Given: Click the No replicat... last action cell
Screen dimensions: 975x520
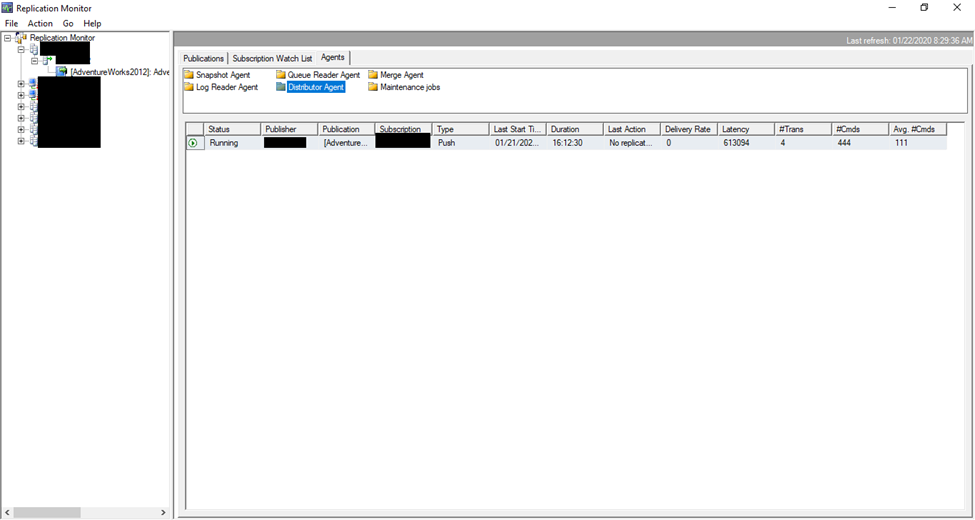Looking at the screenshot, I should tap(631, 143).
